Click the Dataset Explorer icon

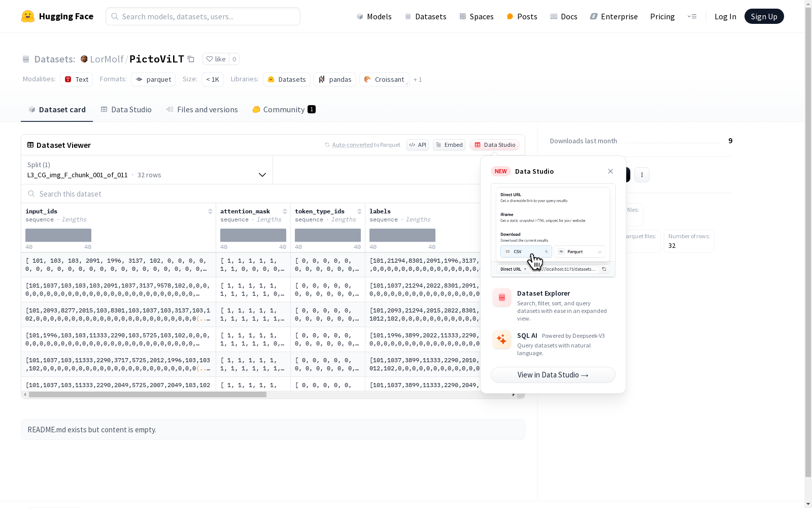(x=502, y=298)
